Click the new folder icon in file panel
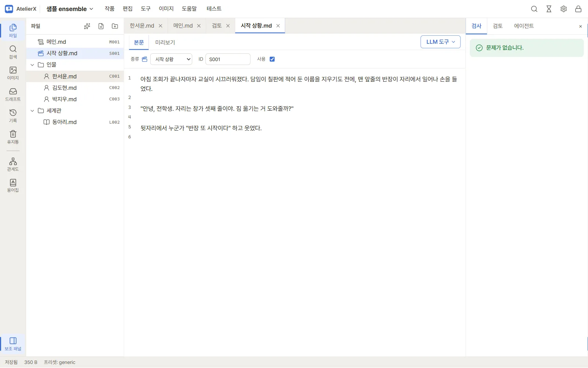This screenshot has width=588, height=368. pyautogui.click(x=115, y=26)
